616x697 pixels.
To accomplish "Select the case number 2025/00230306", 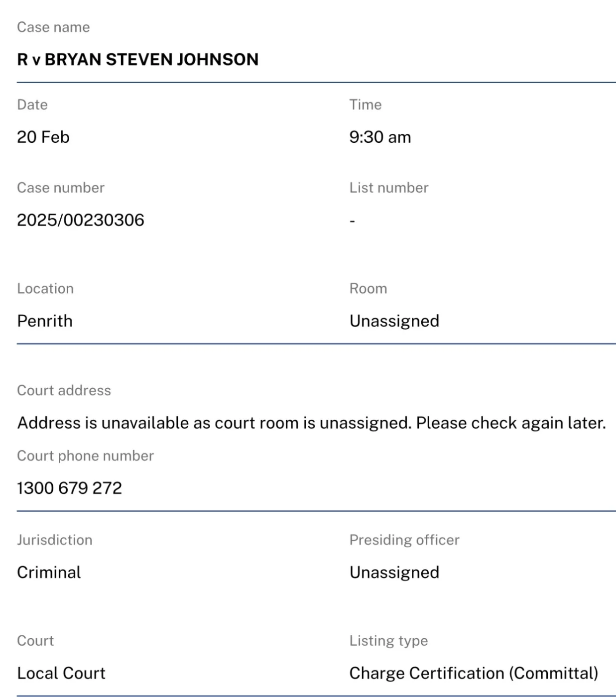I will click(x=80, y=220).
